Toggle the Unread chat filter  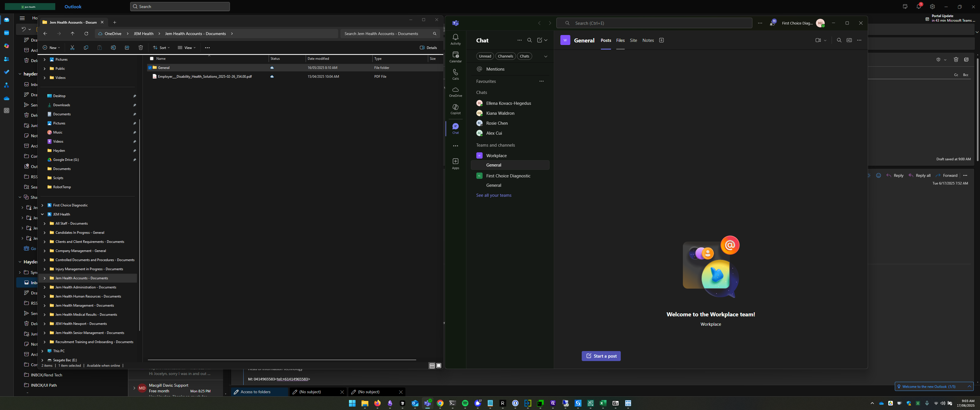pos(485,56)
